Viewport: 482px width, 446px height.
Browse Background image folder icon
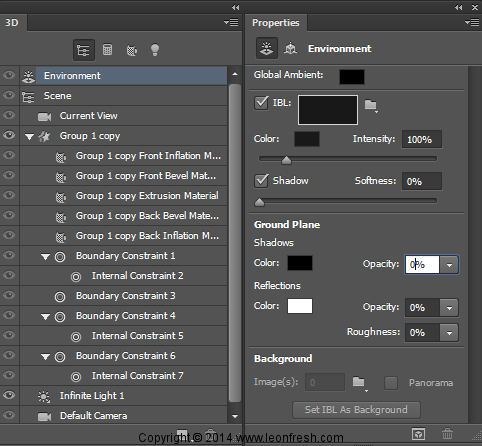(359, 383)
